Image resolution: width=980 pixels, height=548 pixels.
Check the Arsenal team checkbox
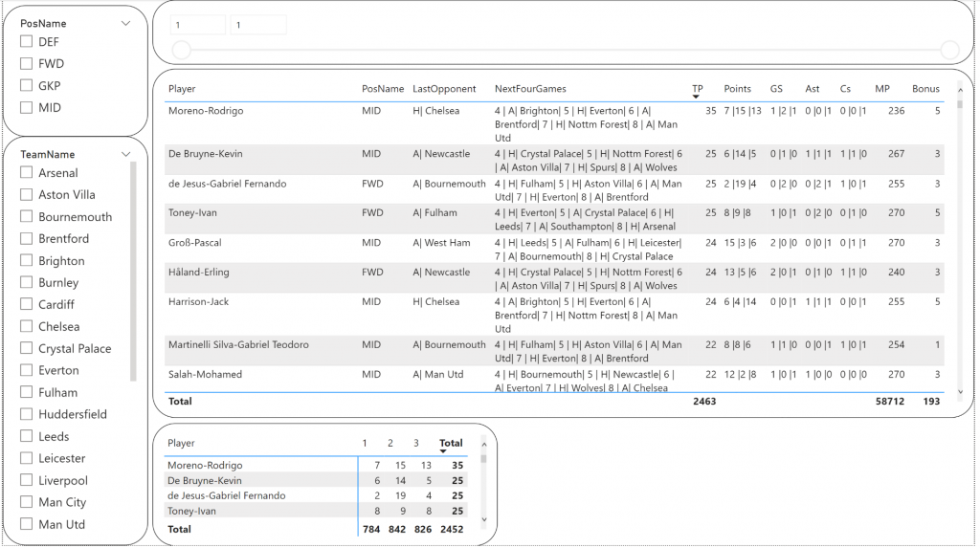[26, 172]
